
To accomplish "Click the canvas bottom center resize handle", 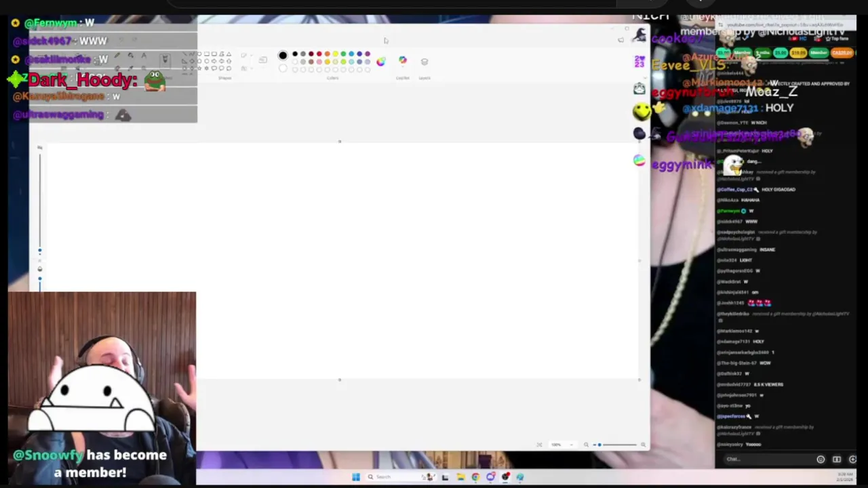I will coord(340,380).
